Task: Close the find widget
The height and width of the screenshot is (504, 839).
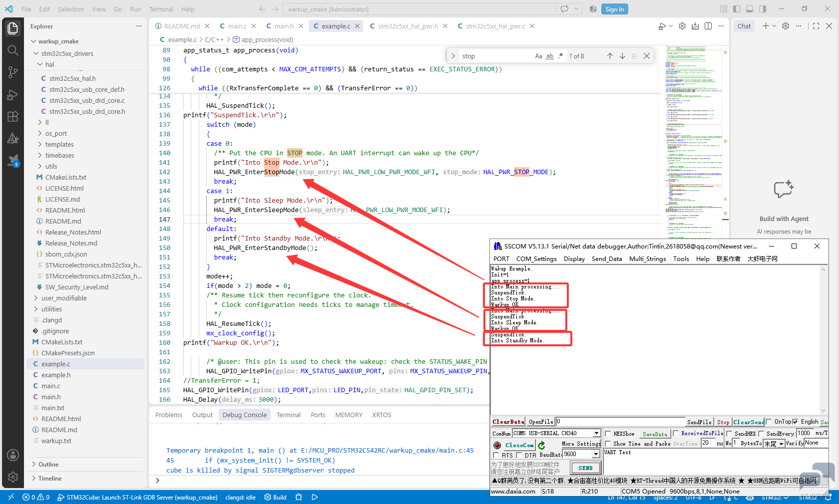Action: [647, 56]
